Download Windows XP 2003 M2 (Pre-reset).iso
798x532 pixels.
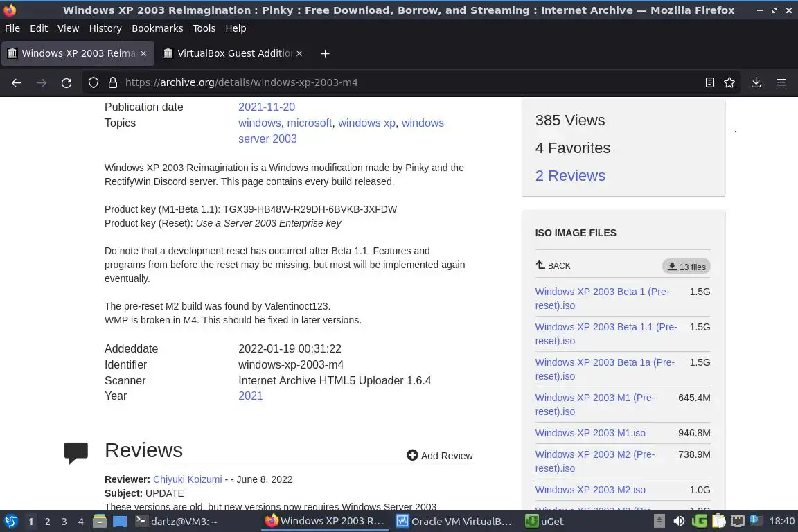pos(595,461)
